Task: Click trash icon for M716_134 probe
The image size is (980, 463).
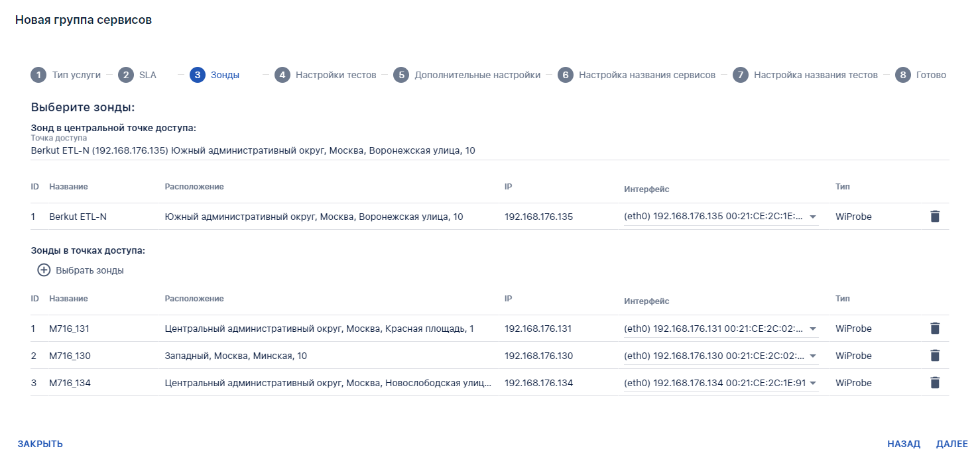Action: (935, 382)
